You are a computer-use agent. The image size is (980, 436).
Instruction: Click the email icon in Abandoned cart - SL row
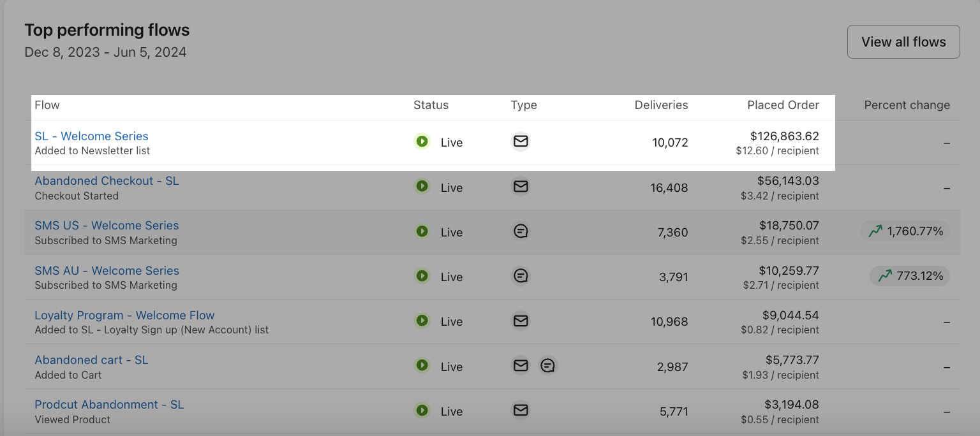coord(521,366)
